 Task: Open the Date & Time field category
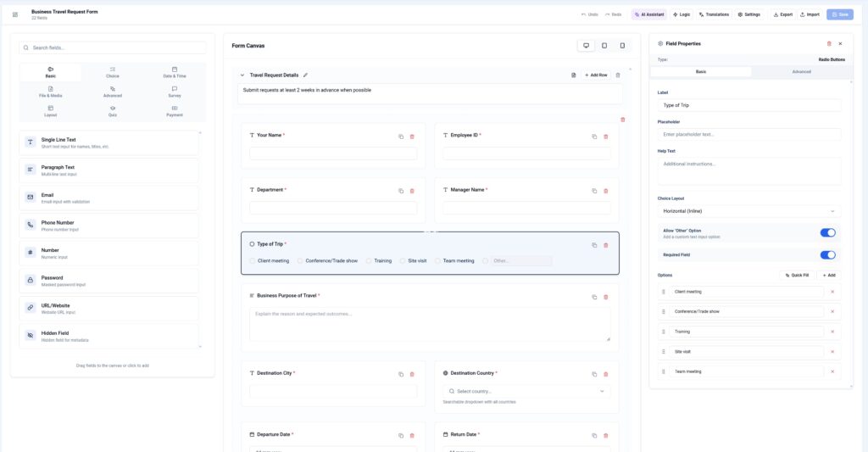(x=175, y=72)
